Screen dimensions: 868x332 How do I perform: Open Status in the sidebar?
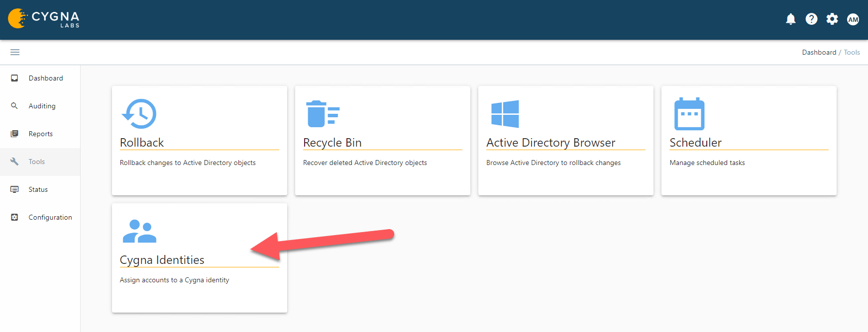tap(38, 189)
